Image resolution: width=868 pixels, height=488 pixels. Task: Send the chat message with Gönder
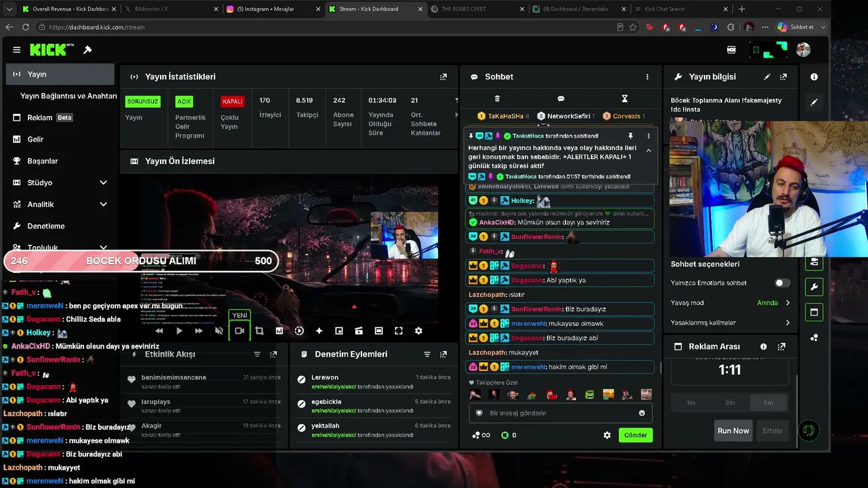coord(635,435)
